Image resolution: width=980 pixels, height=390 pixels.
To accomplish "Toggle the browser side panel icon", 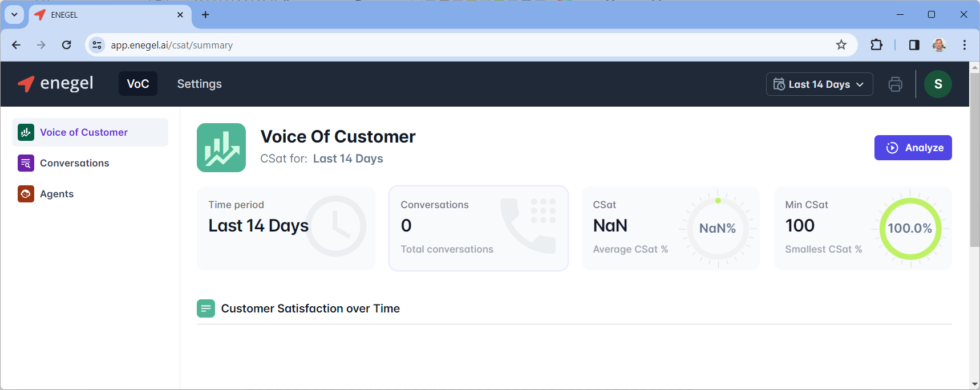I will tap(914, 45).
